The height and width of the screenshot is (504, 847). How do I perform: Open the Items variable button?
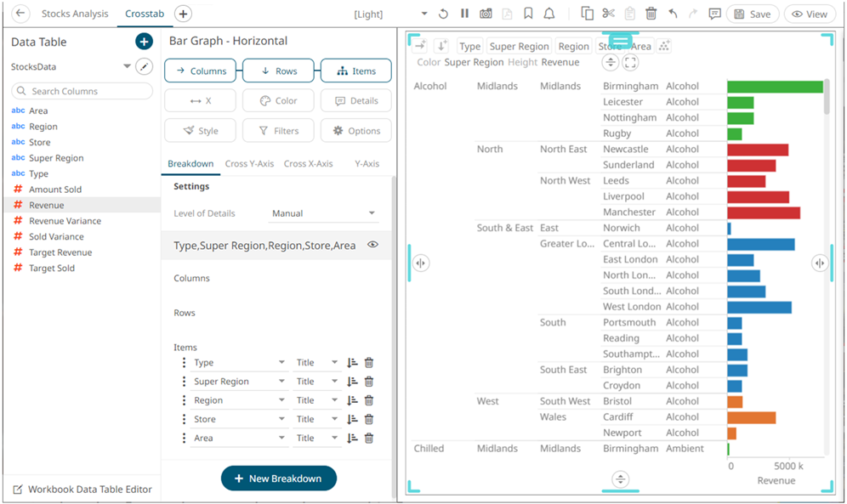(x=356, y=71)
